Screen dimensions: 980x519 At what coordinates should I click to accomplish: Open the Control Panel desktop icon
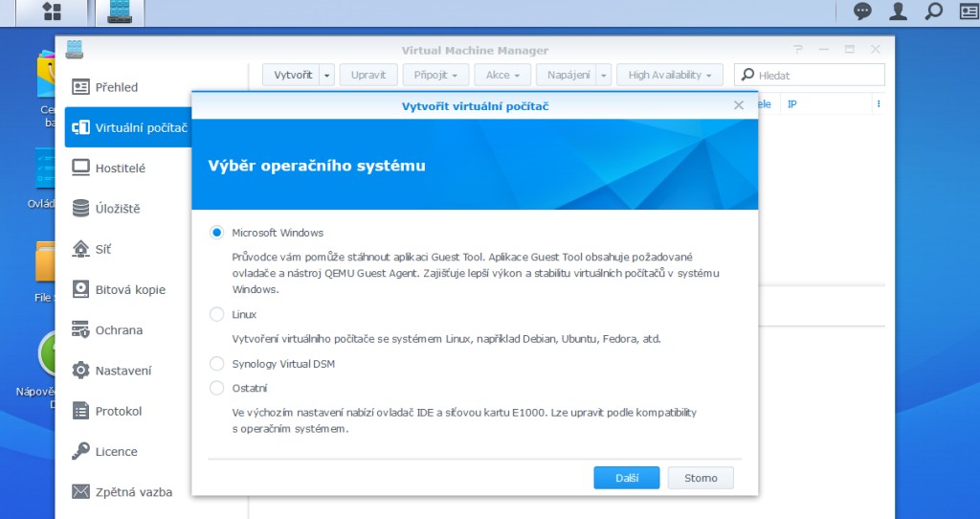pyautogui.click(x=46, y=168)
